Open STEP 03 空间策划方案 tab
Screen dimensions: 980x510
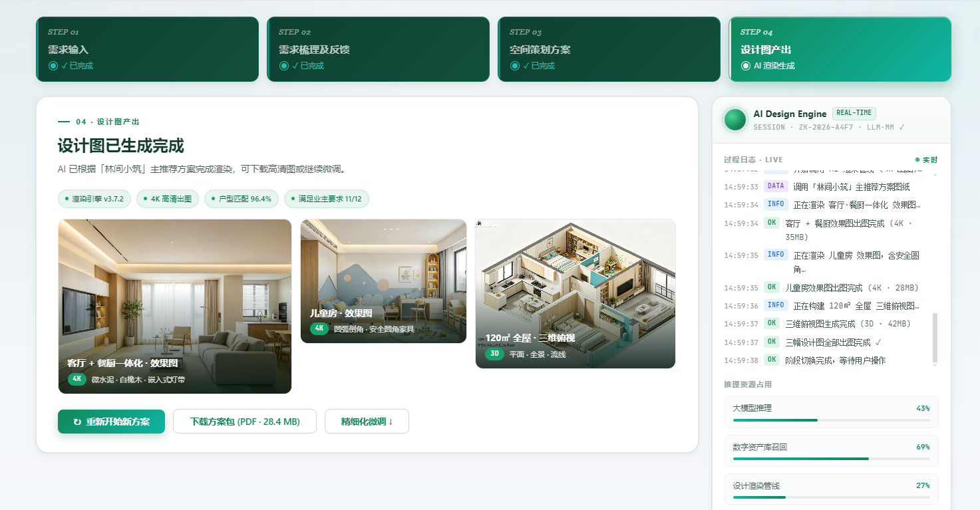(609, 49)
